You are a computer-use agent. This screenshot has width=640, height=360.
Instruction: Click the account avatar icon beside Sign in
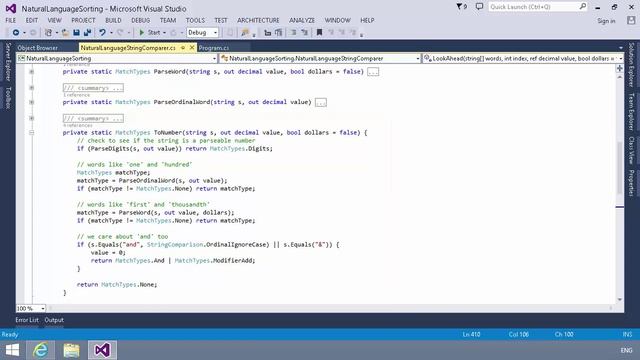point(631,20)
